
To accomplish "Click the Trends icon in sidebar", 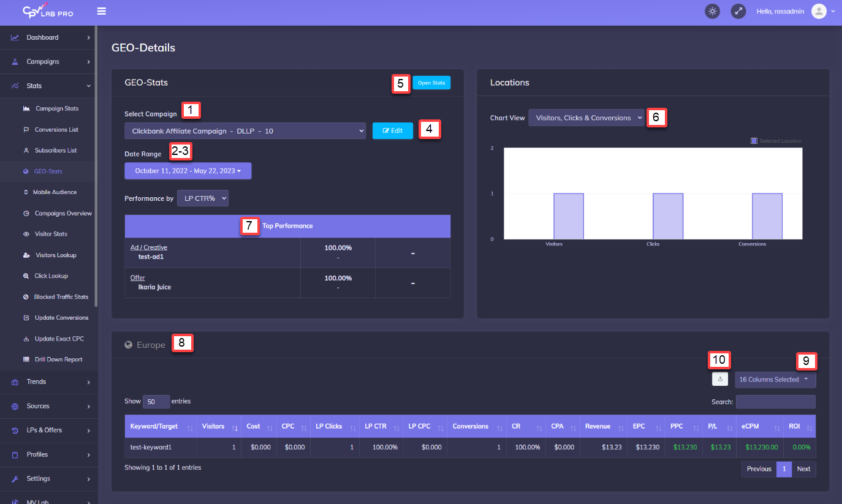I will click(15, 382).
